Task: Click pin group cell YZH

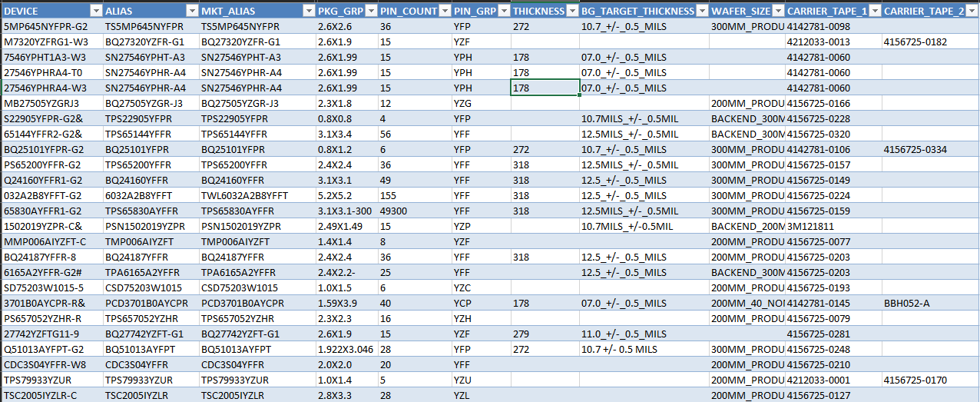Action: [x=481, y=318]
